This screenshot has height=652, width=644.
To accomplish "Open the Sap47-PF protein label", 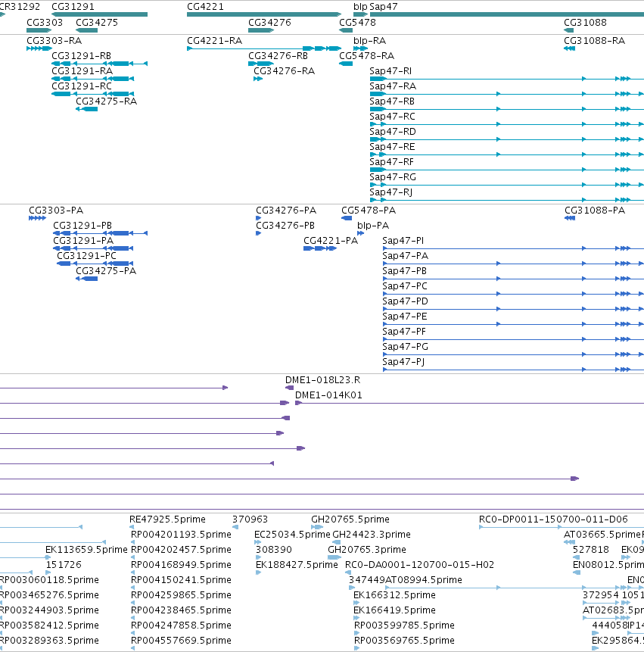I will (x=404, y=332).
